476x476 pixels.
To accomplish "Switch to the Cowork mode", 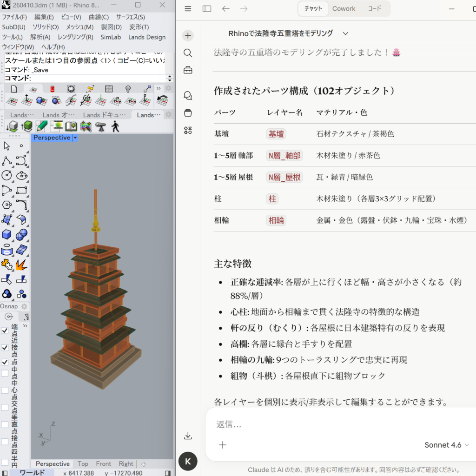I will (x=344, y=9).
